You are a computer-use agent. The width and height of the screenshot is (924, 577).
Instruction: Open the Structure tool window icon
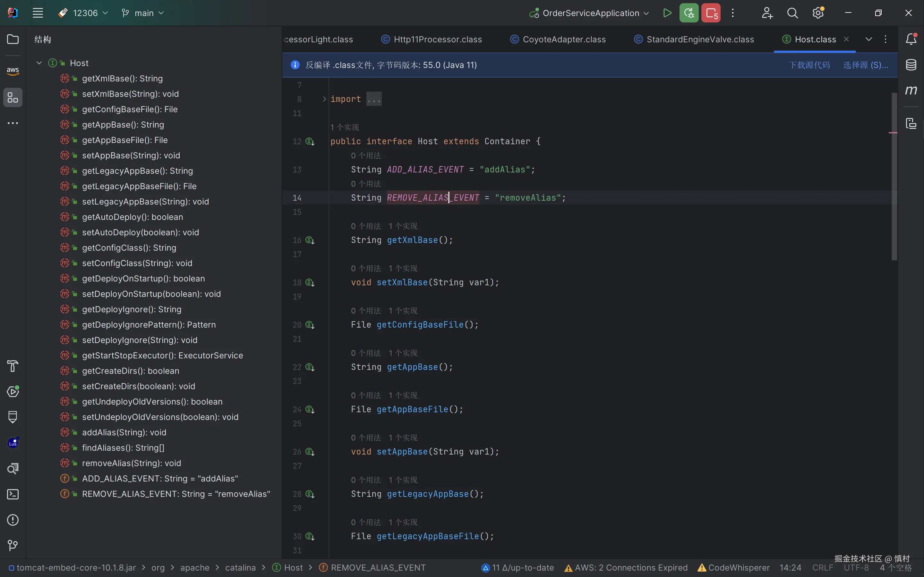pos(13,98)
